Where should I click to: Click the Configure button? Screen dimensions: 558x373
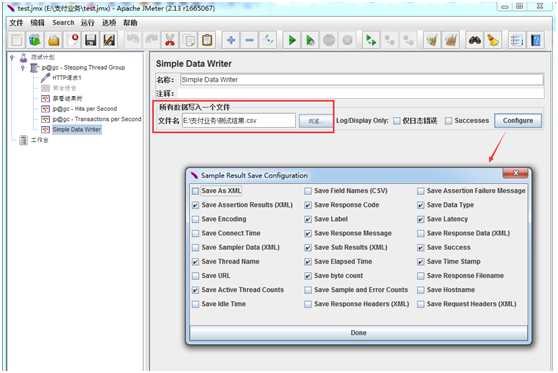(x=518, y=120)
